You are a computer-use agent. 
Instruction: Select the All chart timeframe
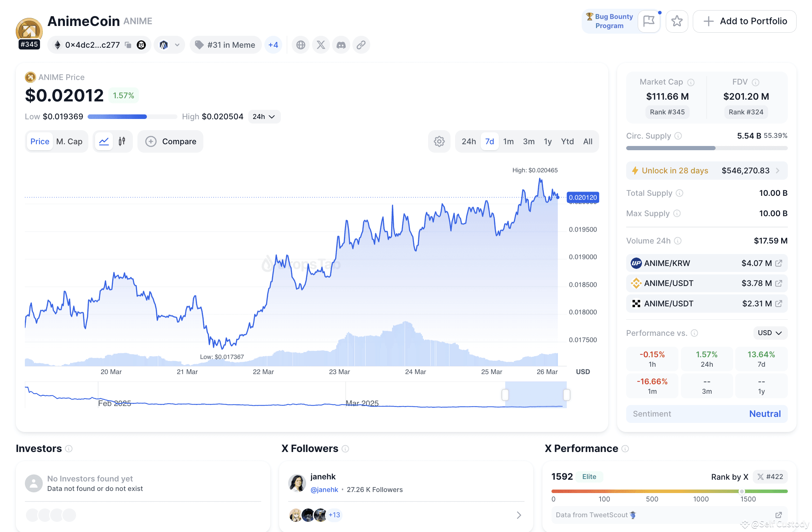pos(588,141)
